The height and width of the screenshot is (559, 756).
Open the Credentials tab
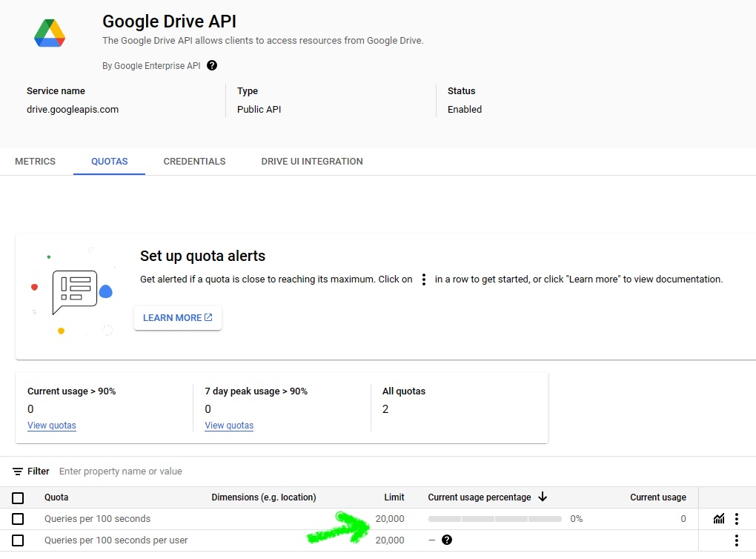coord(194,162)
